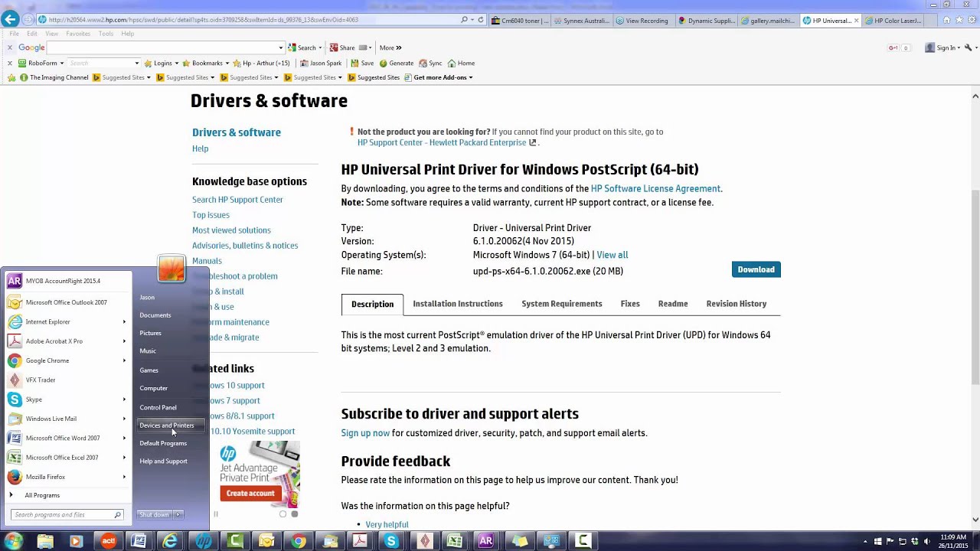This screenshot has width=980, height=551.
Task: Expand Internet Explorer jump list arrow in Start menu
Action: (x=124, y=321)
